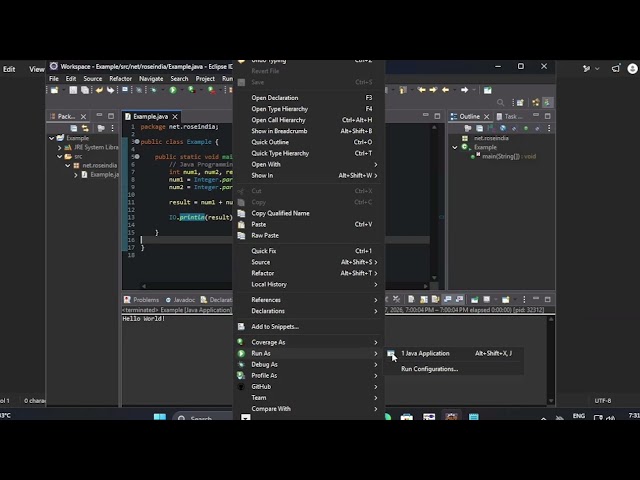Click the white forward navigation arrow
640x480 pixels.
coord(464,90)
